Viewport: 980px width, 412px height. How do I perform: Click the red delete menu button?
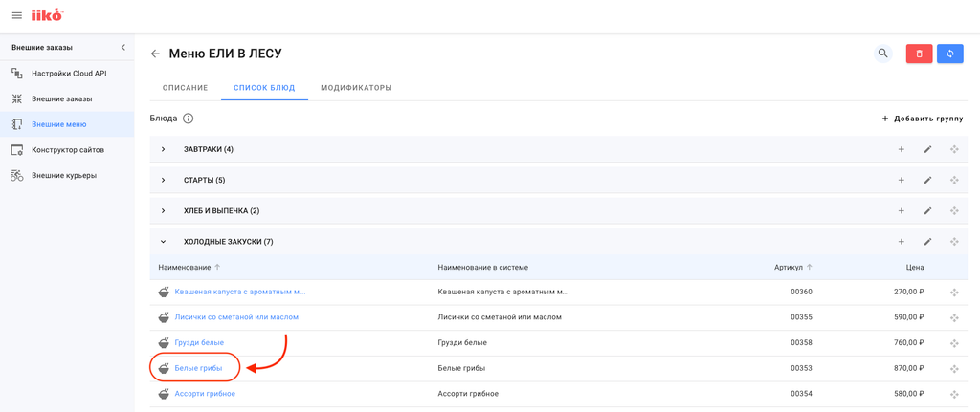pos(919,54)
